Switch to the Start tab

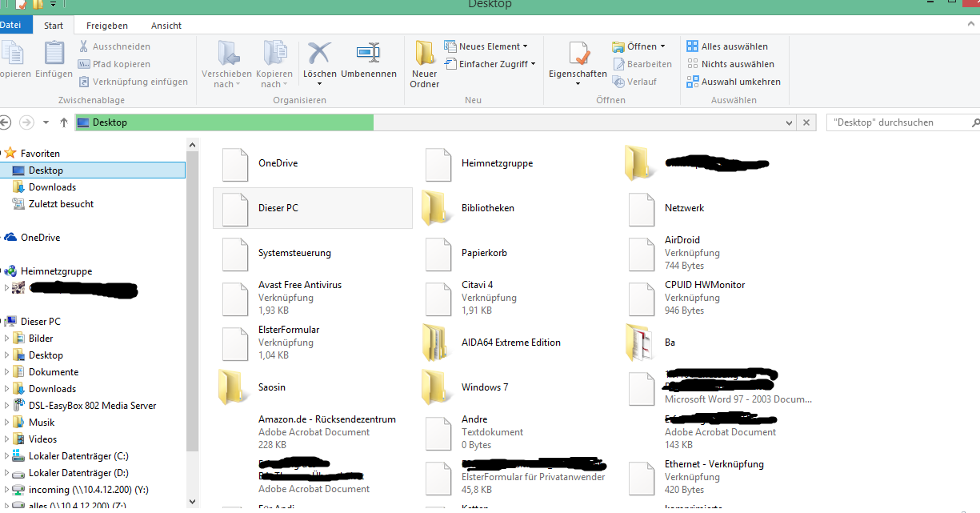click(x=54, y=26)
